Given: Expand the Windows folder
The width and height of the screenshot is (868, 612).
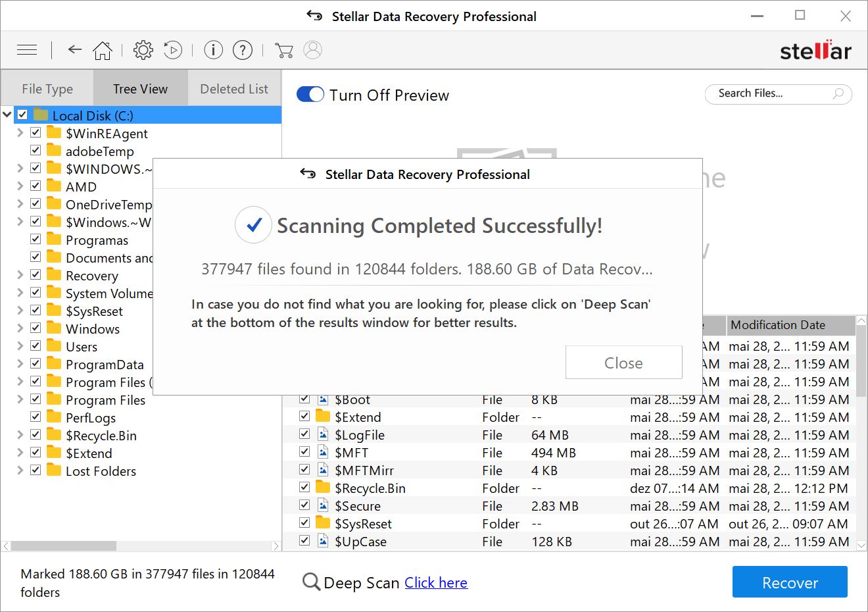Looking at the screenshot, I should tap(20, 328).
